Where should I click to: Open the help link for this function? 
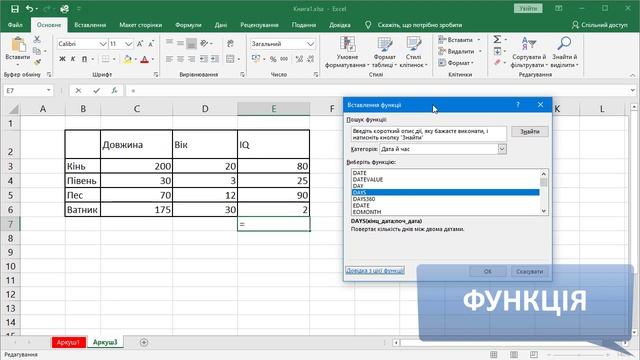[x=375, y=271]
